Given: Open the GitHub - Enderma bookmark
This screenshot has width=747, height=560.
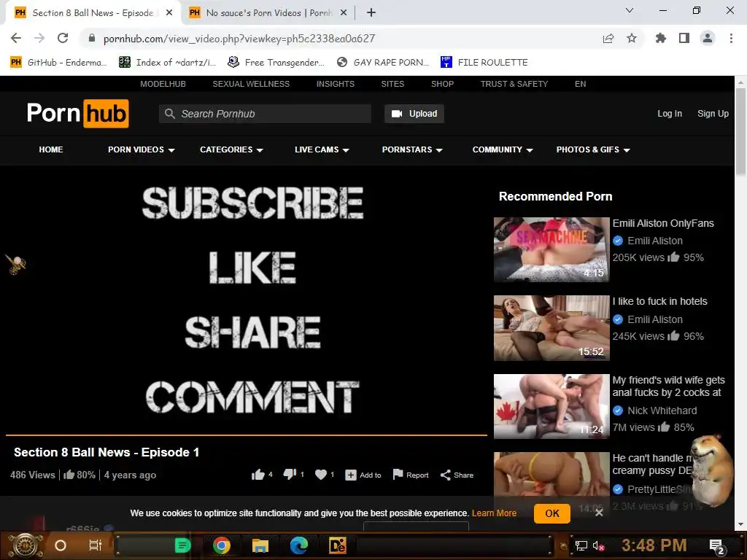Looking at the screenshot, I should pos(58,63).
